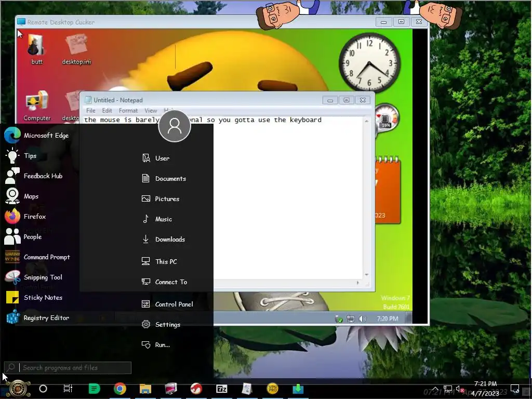Click remote taskbar volume speaker icon
Screen dimensions: 532x399
coord(362,319)
